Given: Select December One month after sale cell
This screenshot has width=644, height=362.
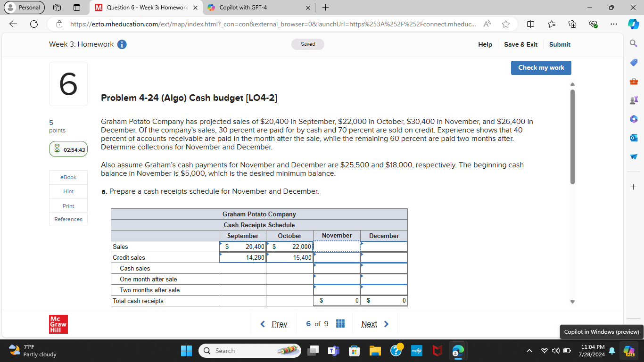Looking at the screenshot, I should (384, 279).
